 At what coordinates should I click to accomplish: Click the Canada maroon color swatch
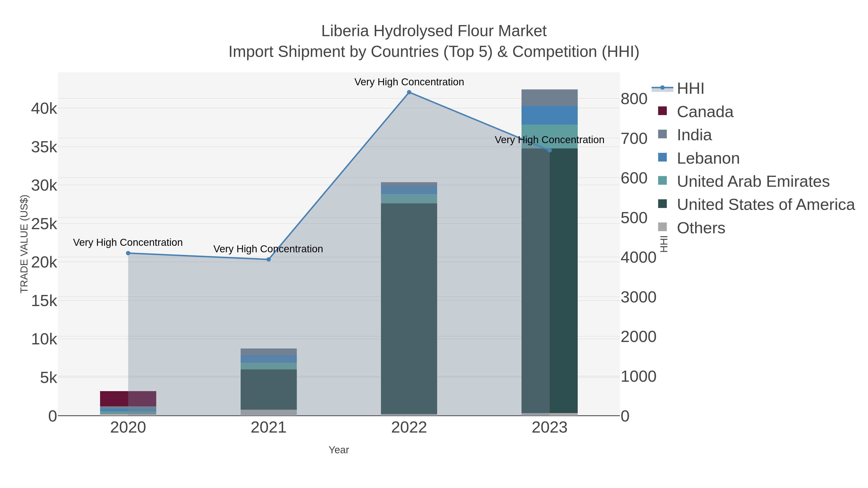(662, 111)
